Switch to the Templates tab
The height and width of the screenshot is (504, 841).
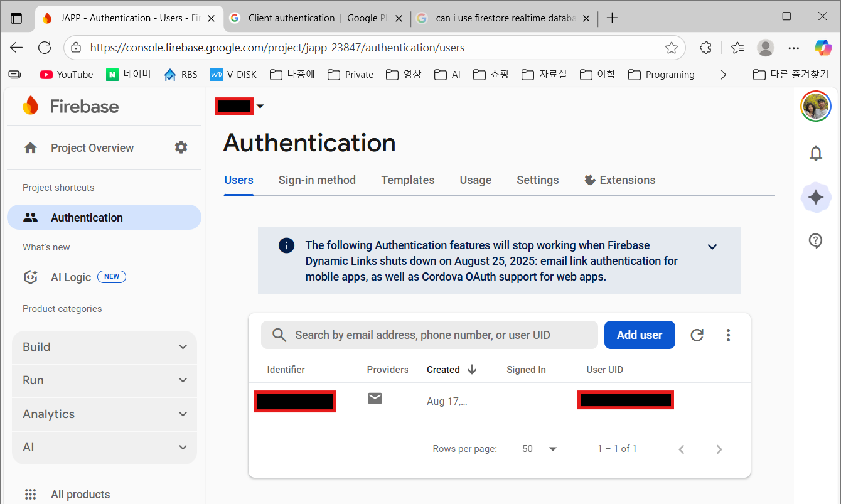coord(408,180)
